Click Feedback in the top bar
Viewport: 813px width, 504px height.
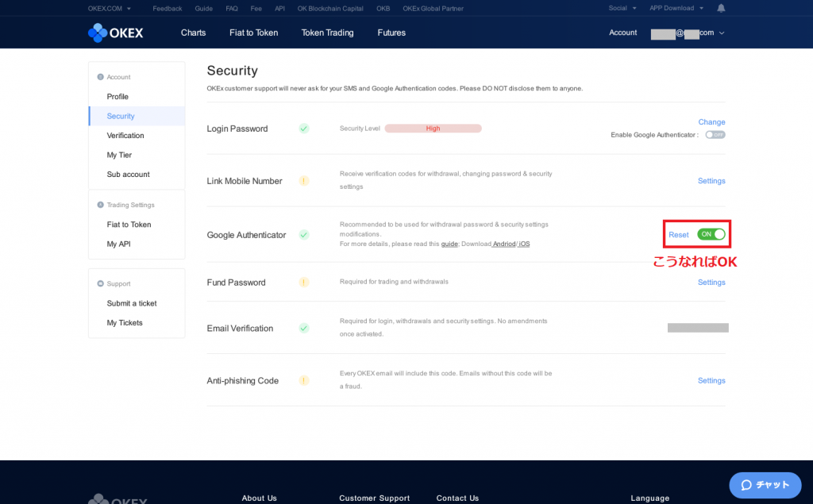[168, 8]
